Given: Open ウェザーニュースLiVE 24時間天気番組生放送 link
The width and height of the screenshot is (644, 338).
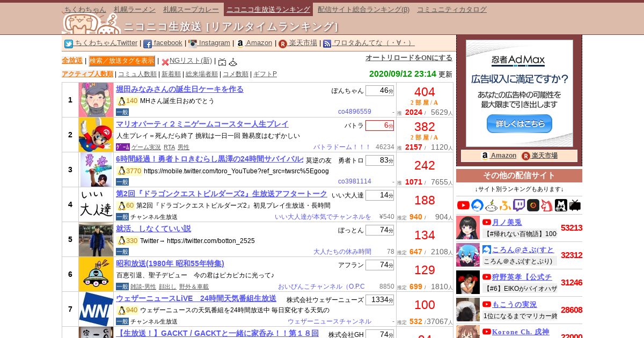Looking at the screenshot, I should [196, 298].
